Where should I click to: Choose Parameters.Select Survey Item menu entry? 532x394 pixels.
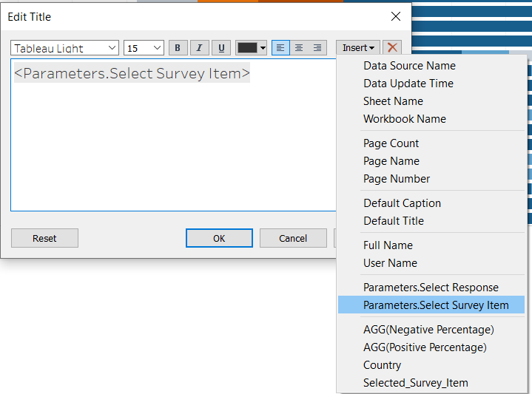(x=435, y=305)
